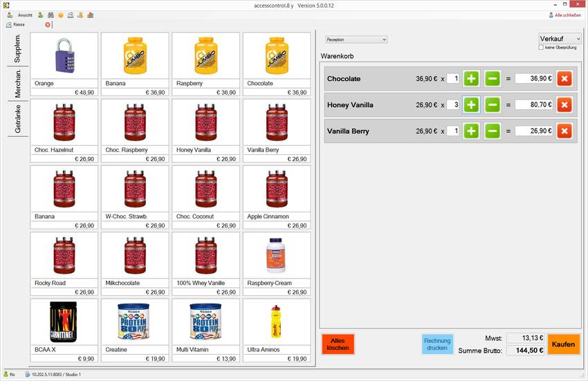Screen dimensions: 588x381
Task: Select the Banana product for 26,90
Action: (x=64, y=198)
